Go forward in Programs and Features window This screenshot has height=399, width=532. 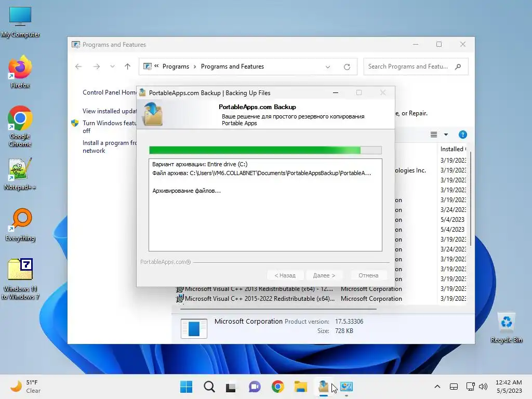97,66
